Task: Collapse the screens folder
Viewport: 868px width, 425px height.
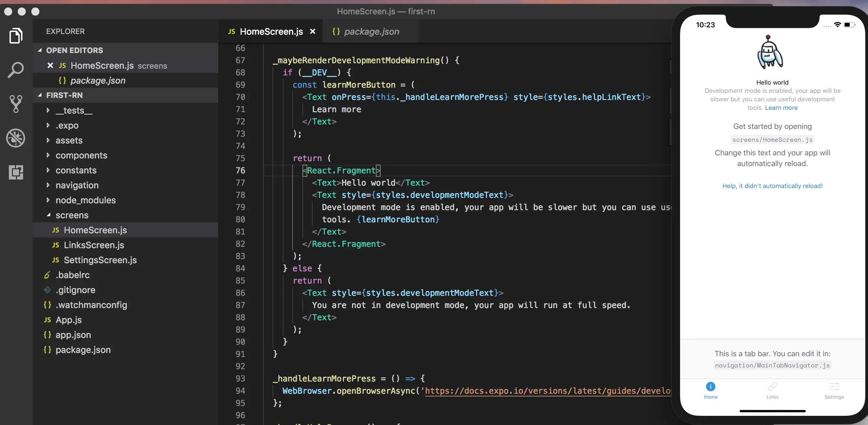Action: pos(48,215)
